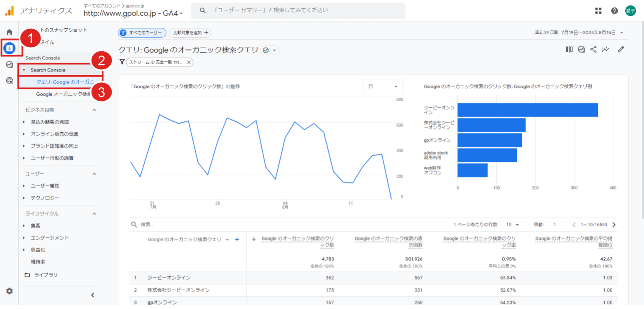Collapse the ライフサイクル section
This screenshot has height=309, width=644.
(94, 213)
